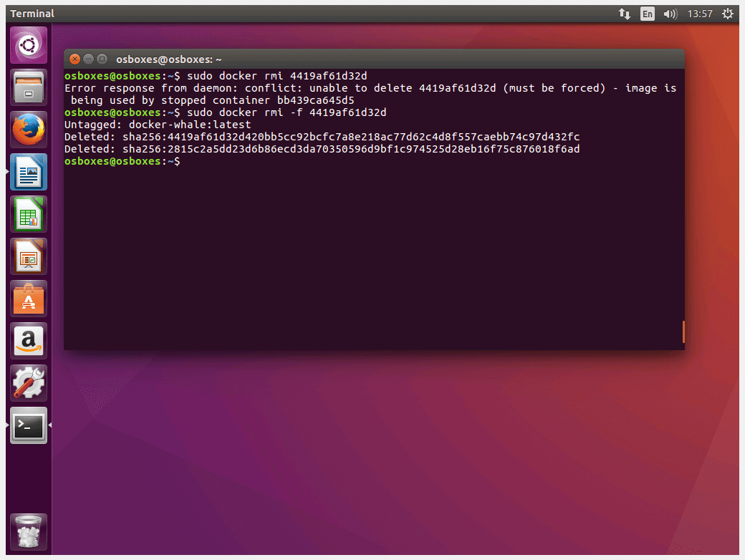Minimize the terminal window
Screen dimensions: 745x560
point(88,59)
